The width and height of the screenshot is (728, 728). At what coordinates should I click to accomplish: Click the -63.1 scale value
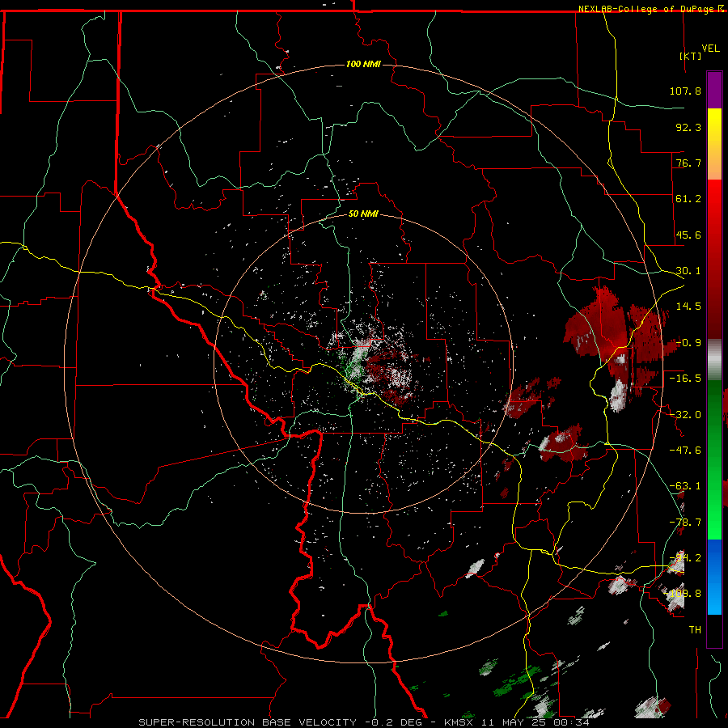click(685, 486)
